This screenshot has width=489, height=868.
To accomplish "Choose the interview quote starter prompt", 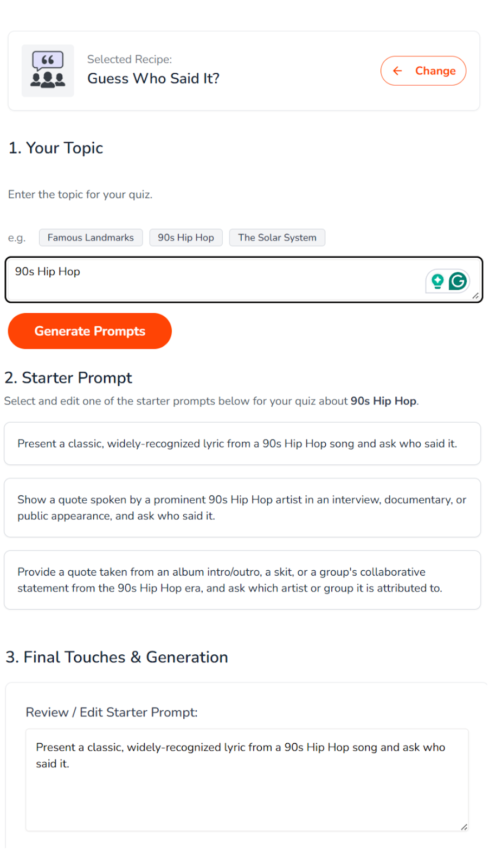I will (x=242, y=508).
